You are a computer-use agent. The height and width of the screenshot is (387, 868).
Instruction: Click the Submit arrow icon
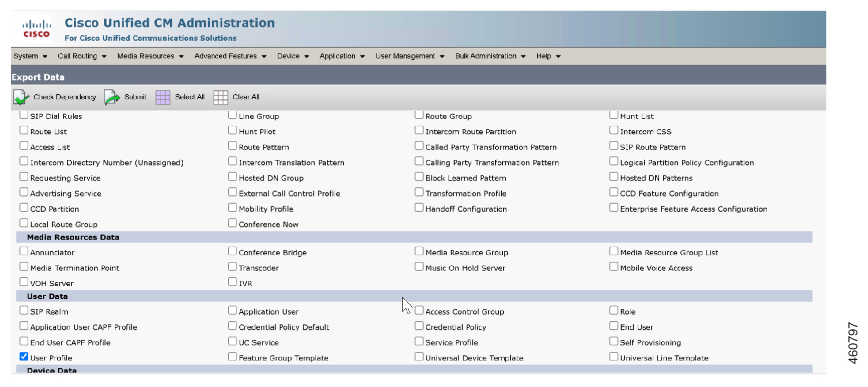coord(112,97)
